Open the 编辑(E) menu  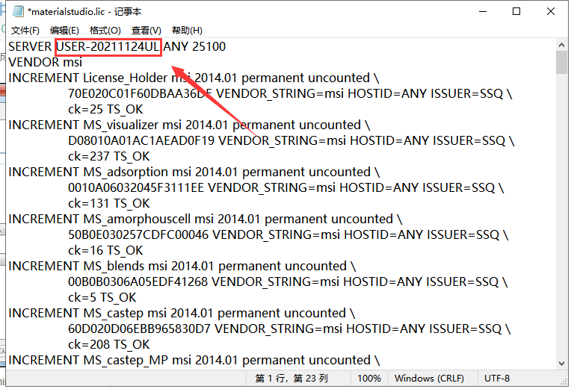point(64,31)
